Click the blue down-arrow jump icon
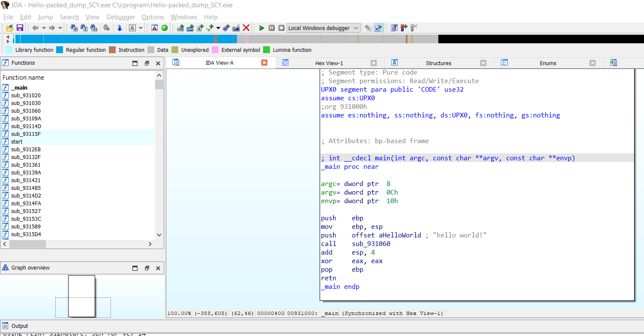 point(120,28)
